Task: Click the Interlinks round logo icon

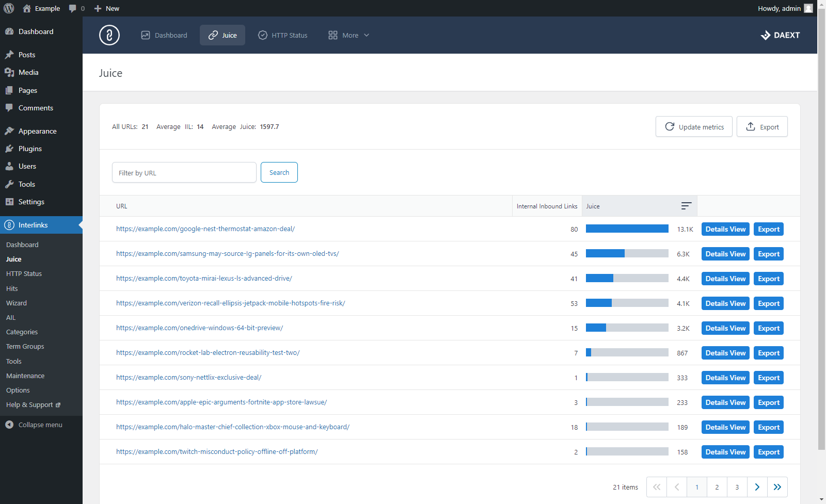Action: click(109, 35)
